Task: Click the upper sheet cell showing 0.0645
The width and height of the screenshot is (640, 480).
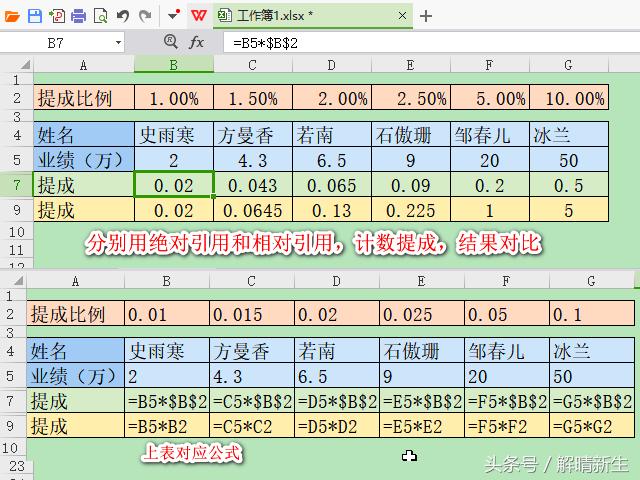Action: click(253, 210)
